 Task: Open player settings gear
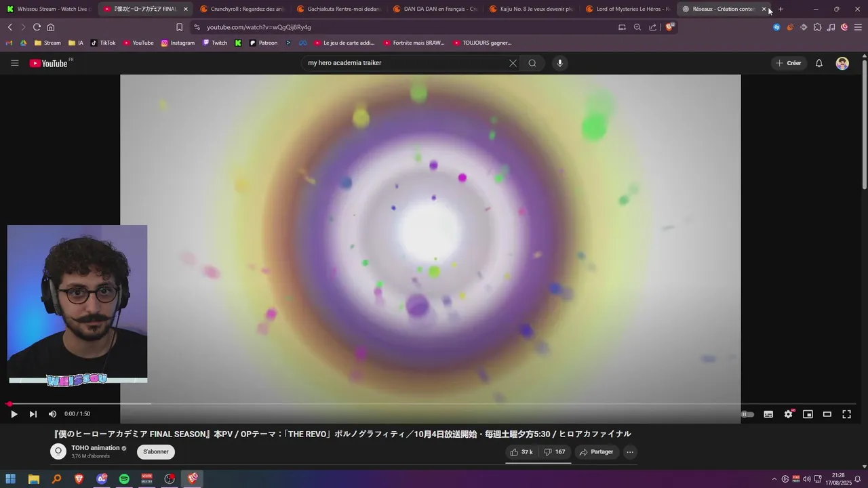788,414
